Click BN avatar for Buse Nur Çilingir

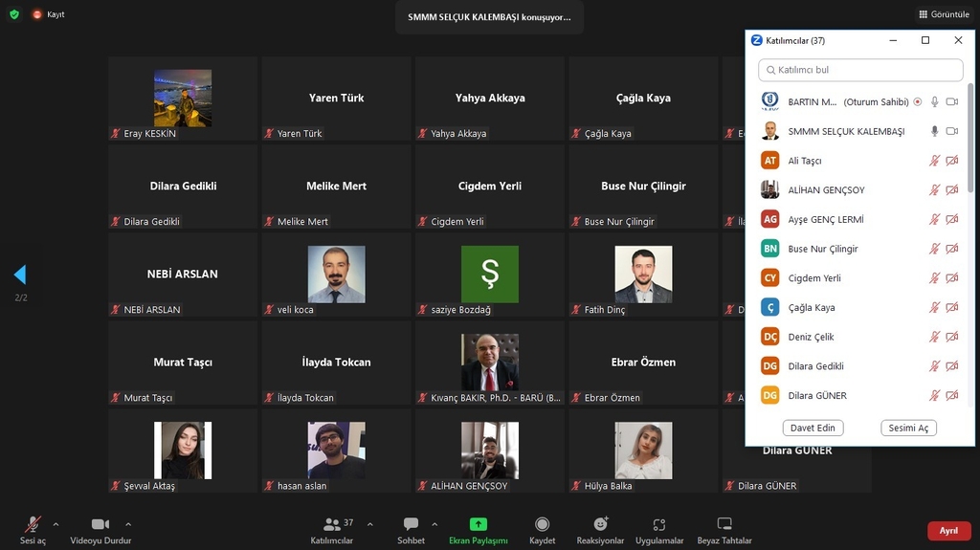click(x=770, y=248)
